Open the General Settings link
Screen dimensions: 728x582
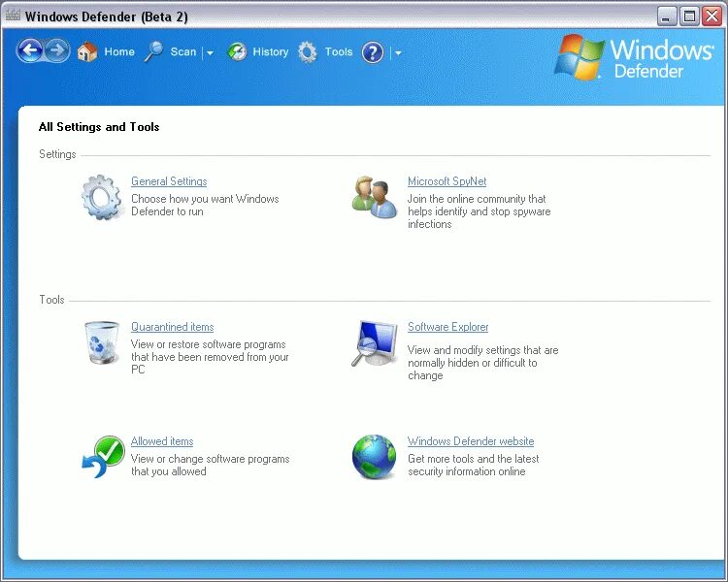tap(169, 181)
